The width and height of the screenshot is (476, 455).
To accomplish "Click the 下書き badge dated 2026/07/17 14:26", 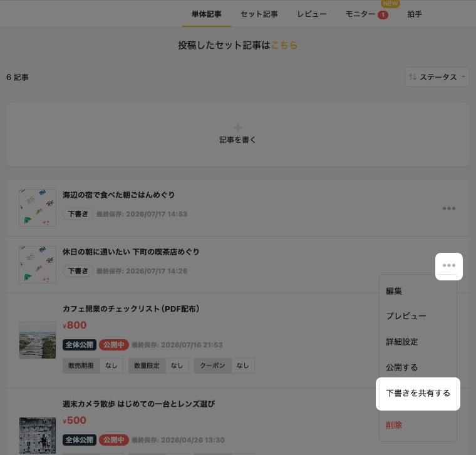I will point(78,271).
